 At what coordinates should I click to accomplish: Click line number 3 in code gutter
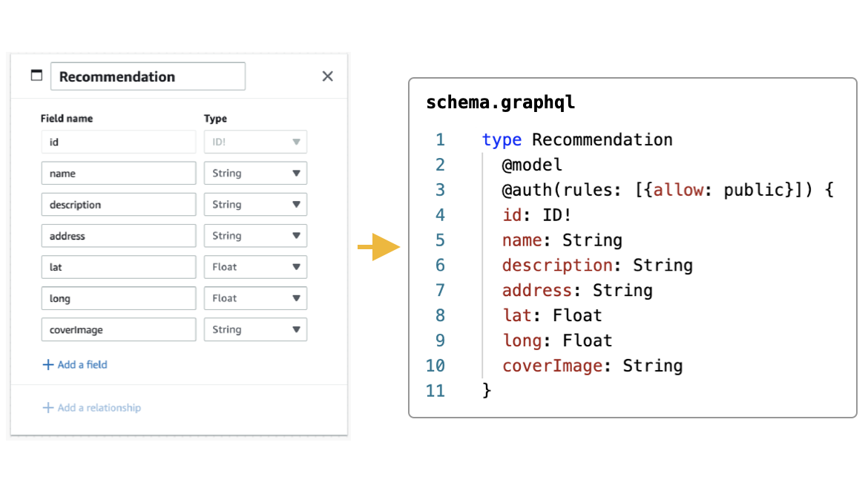click(440, 190)
